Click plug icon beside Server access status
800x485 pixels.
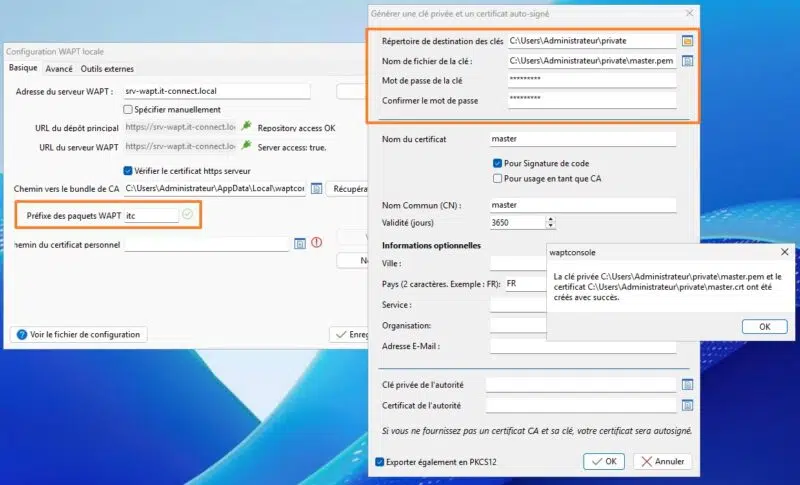pyautogui.click(x=246, y=145)
